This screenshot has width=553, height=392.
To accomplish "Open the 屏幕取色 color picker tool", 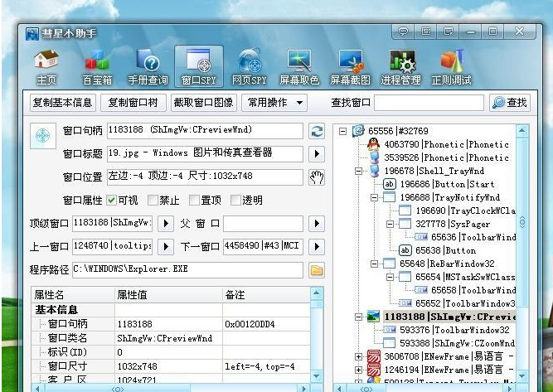I will [299, 67].
